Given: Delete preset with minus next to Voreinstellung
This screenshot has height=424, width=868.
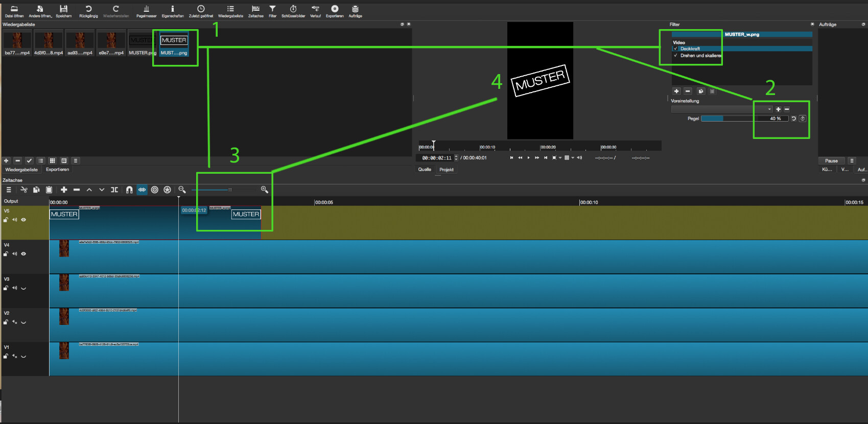Looking at the screenshot, I should coord(787,109).
